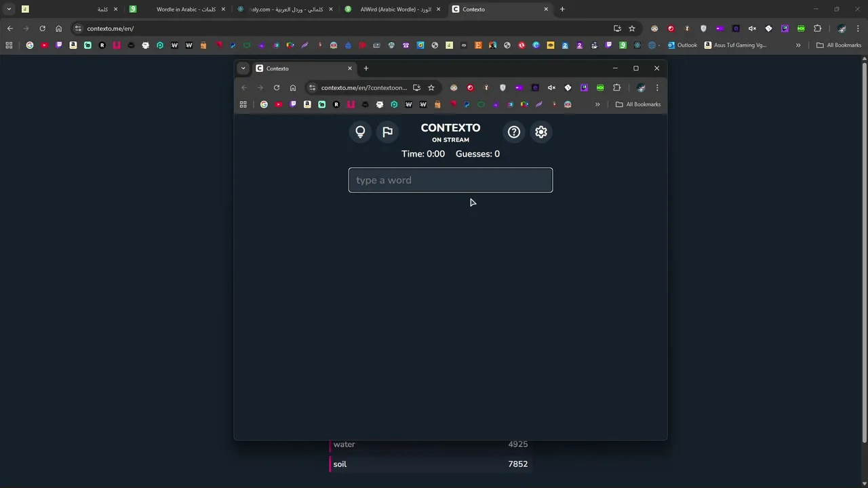Switch to AlWird (Arabic Wordle) tab
868x488 pixels.
point(393,9)
